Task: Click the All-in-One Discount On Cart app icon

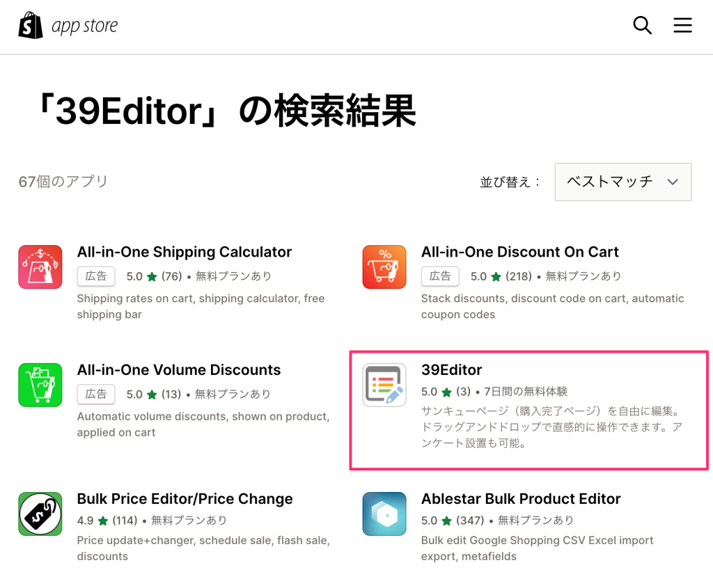Action: (x=384, y=267)
